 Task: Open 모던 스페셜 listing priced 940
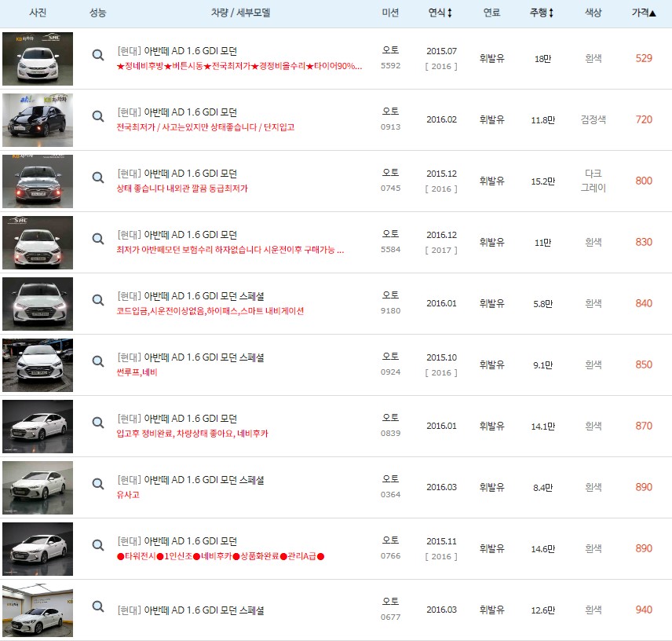click(x=191, y=610)
